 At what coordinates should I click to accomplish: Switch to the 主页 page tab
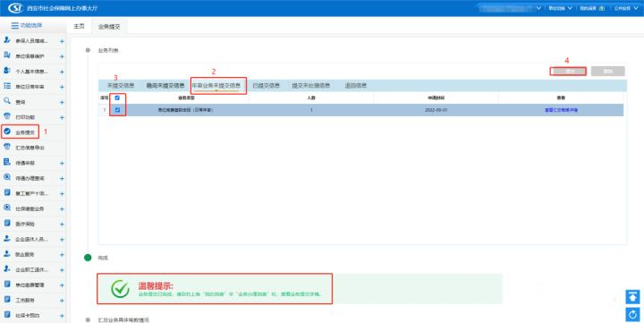(79, 26)
